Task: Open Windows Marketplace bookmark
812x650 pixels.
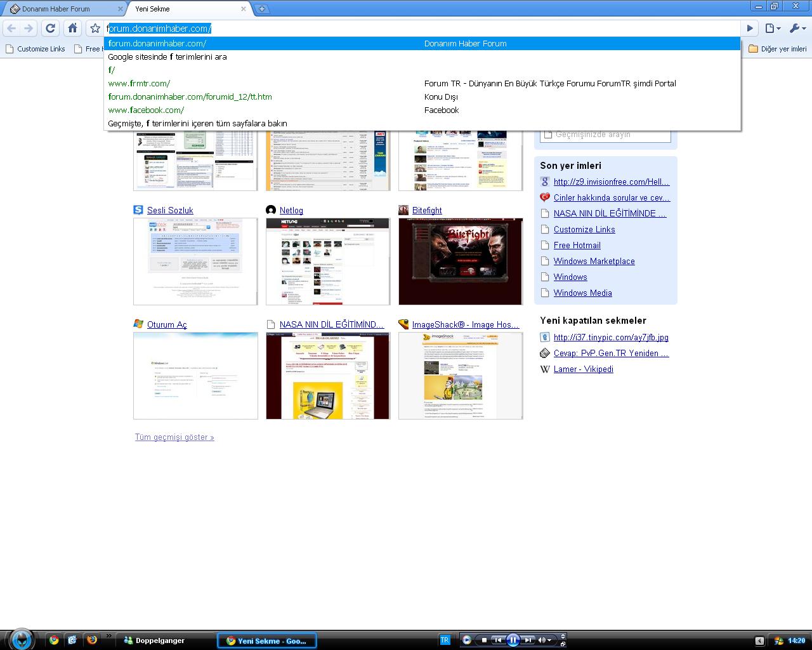Action: [594, 261]
